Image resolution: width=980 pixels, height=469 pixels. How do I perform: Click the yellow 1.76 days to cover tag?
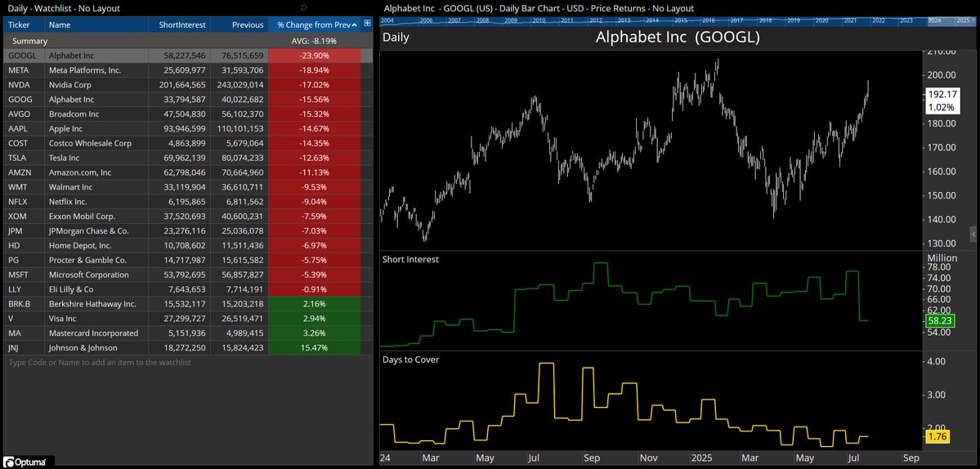pyautogui.click(x=937, y=436)
